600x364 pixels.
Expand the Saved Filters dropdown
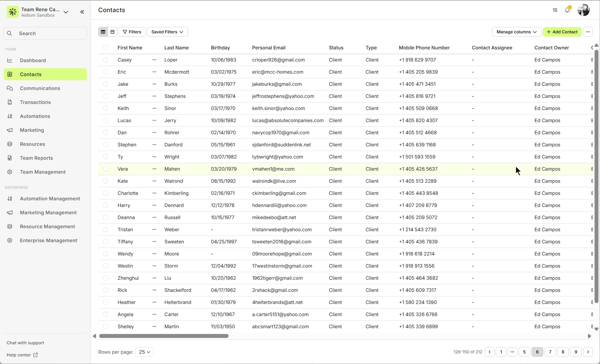167,32
